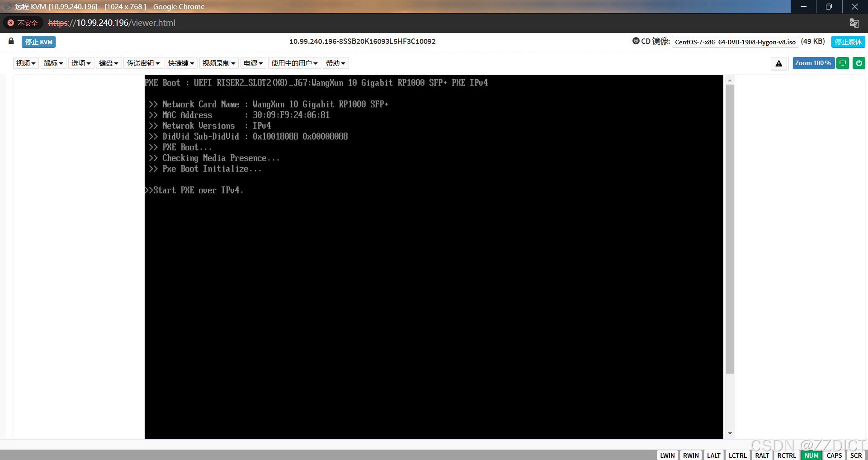Toggle the RCTRL key indicator
868x460 pixels.
click(x=787, y=455)
